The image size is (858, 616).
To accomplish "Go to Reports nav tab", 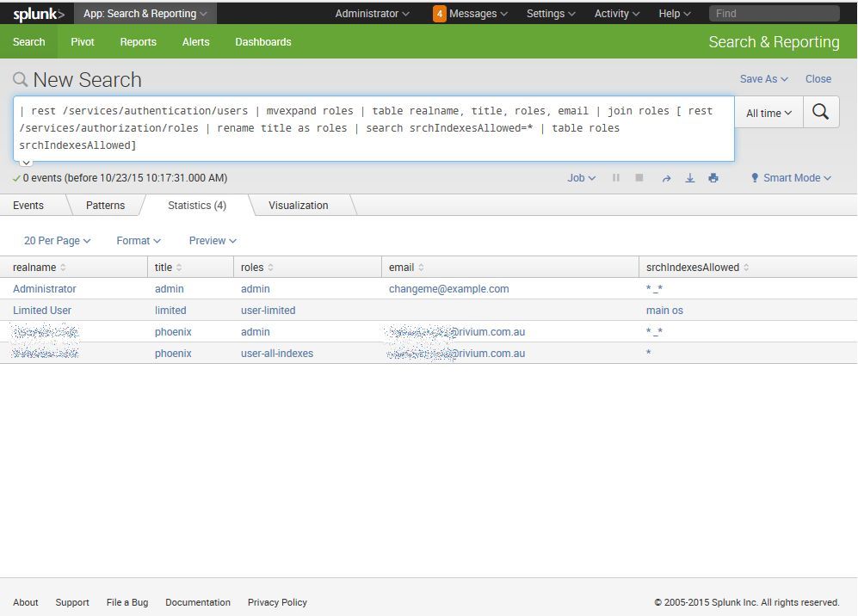I will pyautogui.click(x=138, y=41).
